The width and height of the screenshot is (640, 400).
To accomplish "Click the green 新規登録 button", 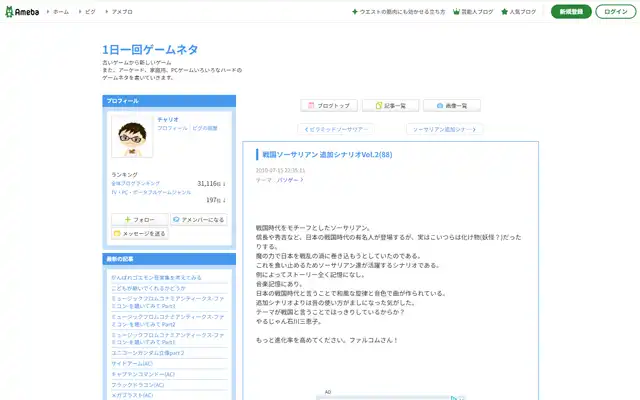I will pyautogui.click(x=571, y=12).
